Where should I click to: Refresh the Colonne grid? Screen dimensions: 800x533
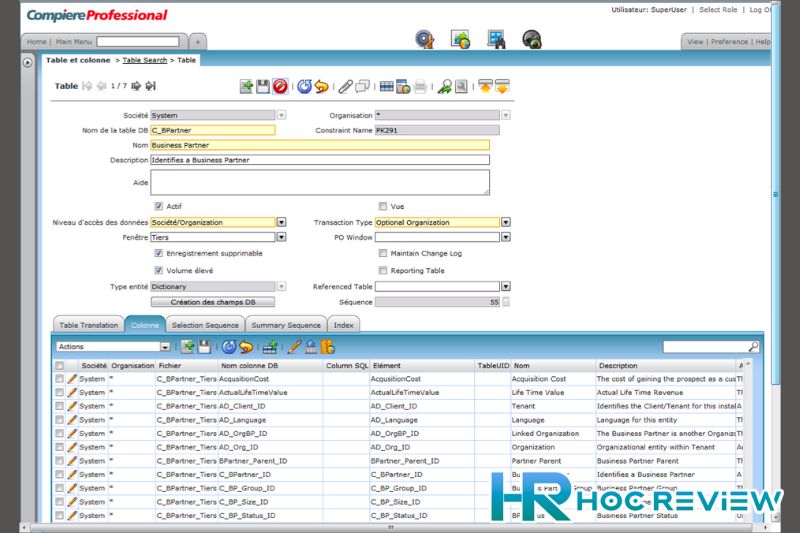229,347
